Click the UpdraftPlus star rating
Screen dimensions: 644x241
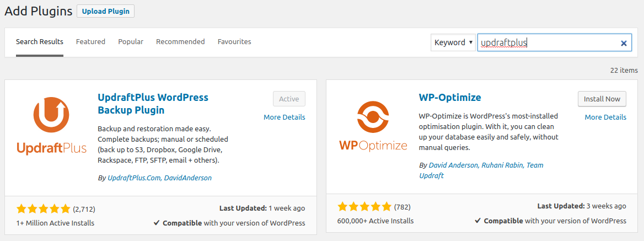(x=44, y=209)
